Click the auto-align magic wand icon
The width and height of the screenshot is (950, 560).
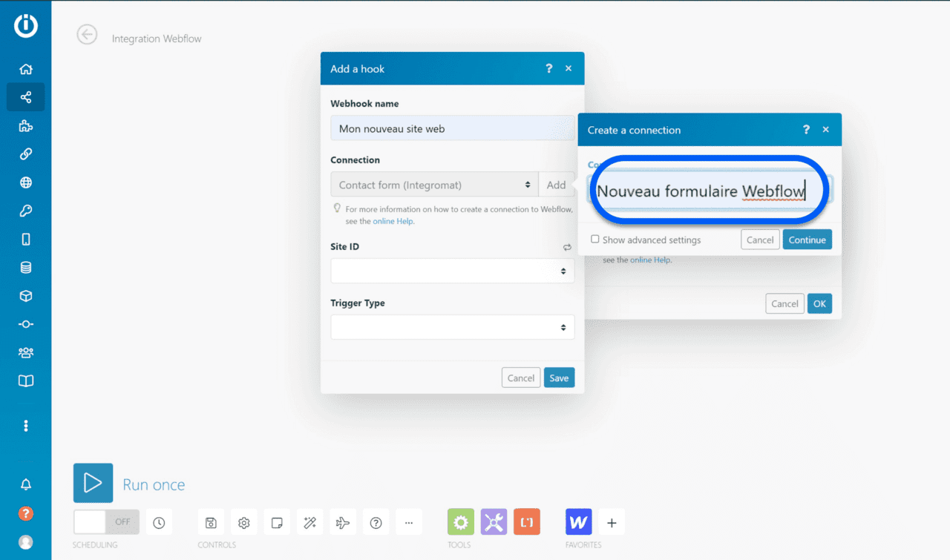pos(309,522)
